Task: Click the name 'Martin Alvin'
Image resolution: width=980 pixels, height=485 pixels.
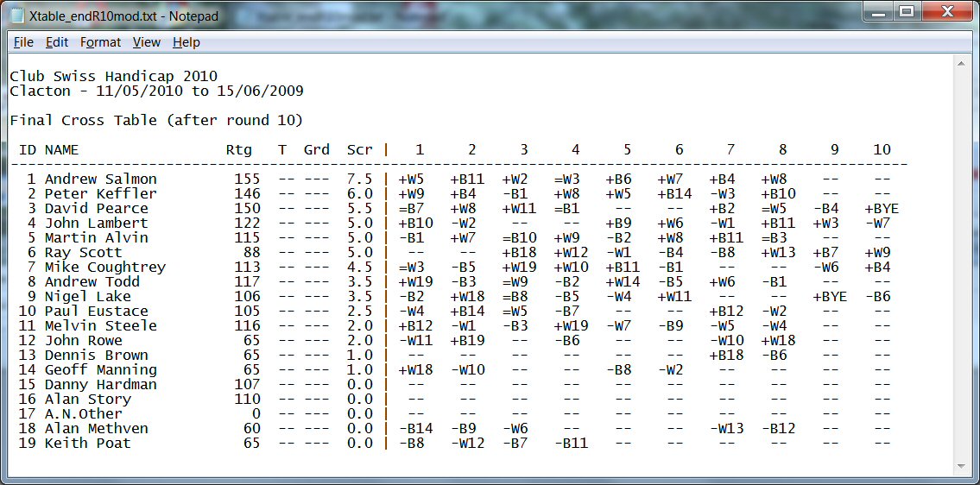Action: (x=96, y=238)
